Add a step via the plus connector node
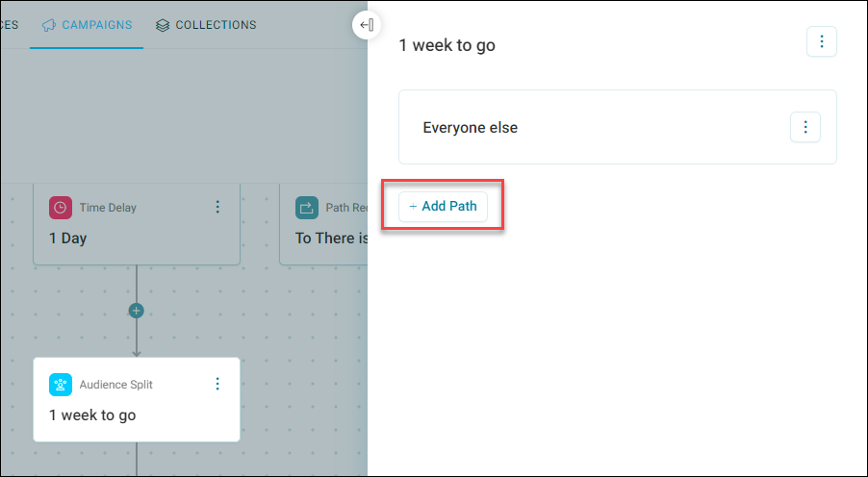The width and height of the screenshot is (868, 477). point(137,311)
